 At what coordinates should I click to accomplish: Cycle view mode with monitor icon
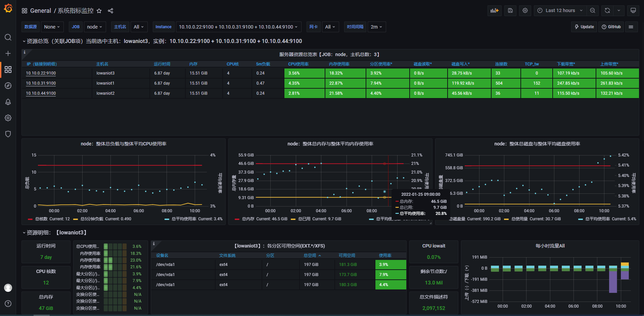[633, 10]
